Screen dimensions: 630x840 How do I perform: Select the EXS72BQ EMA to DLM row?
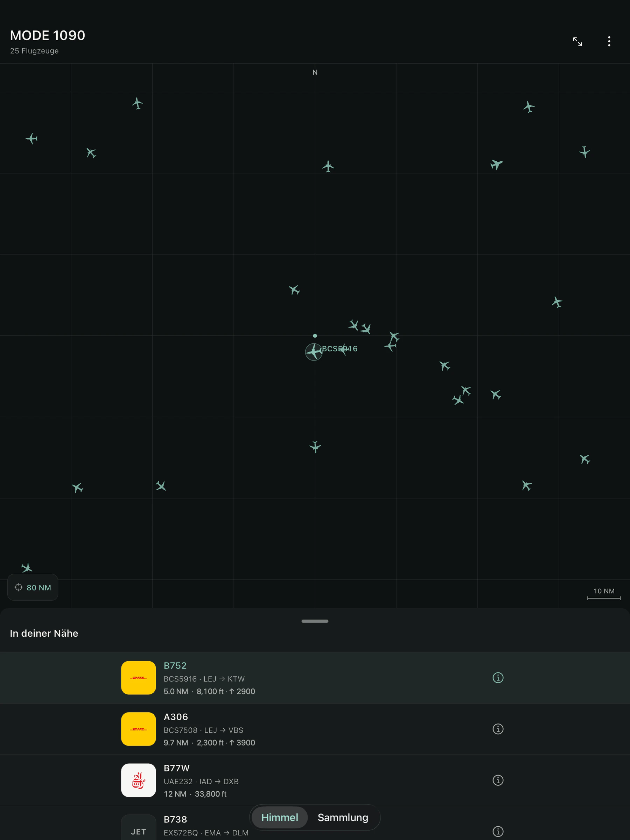(x=315, y=823)
